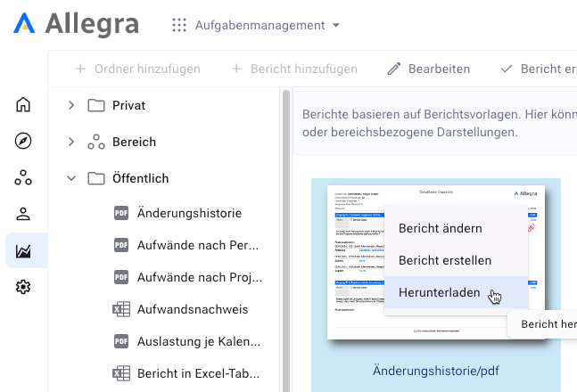Open the person profile icon in sidebar
Screen dimensions: 577x392
pos(23,215)
